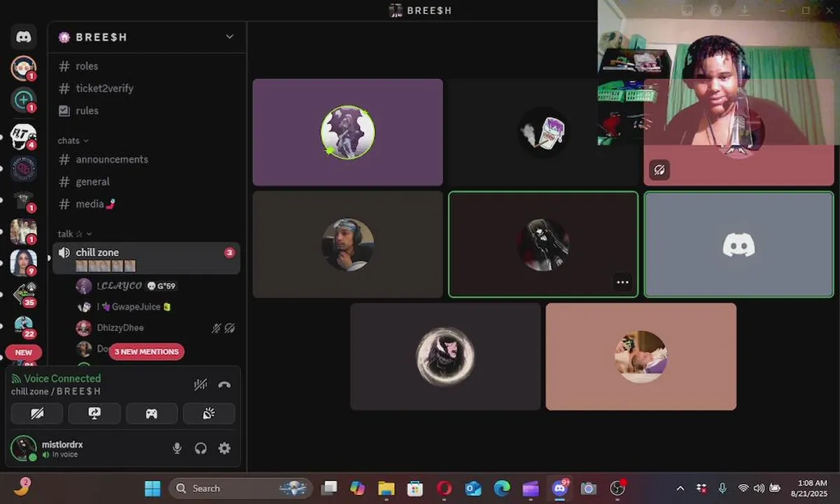The height and width of the screenshot is (504, 840).
Task: Deafen with the headphones icon
Action: [201, 449]
